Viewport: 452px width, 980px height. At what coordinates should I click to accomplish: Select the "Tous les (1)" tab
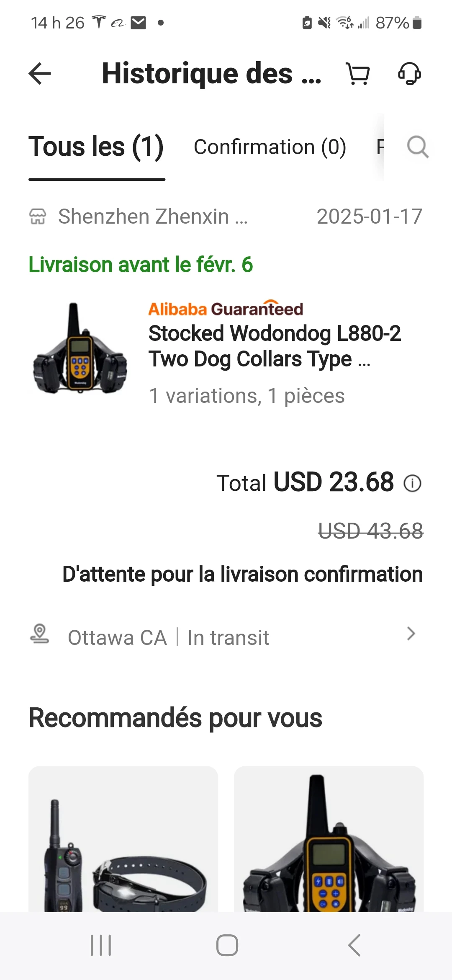coord(96,147)
